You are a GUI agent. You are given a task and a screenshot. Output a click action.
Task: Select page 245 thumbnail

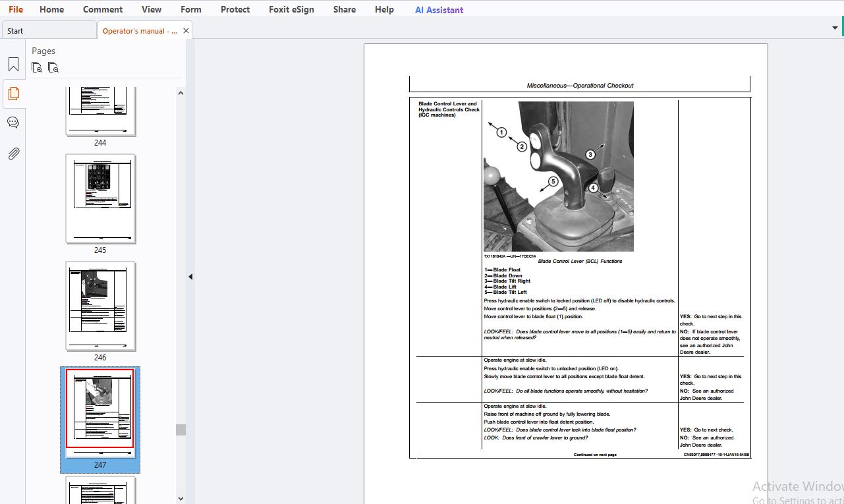pyautogui.click(x=100, y=199)
